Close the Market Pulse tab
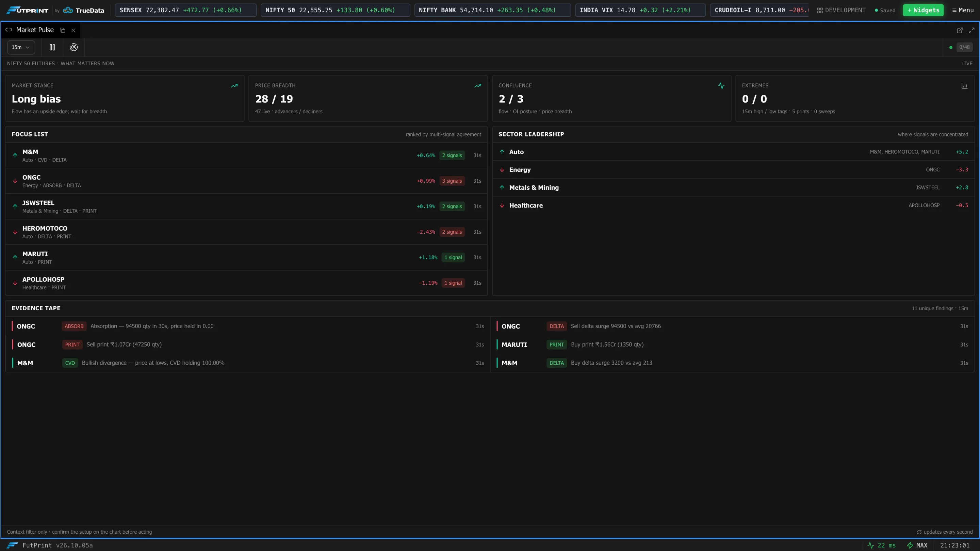Screen dimensions: 980x551 click(73, 30)
